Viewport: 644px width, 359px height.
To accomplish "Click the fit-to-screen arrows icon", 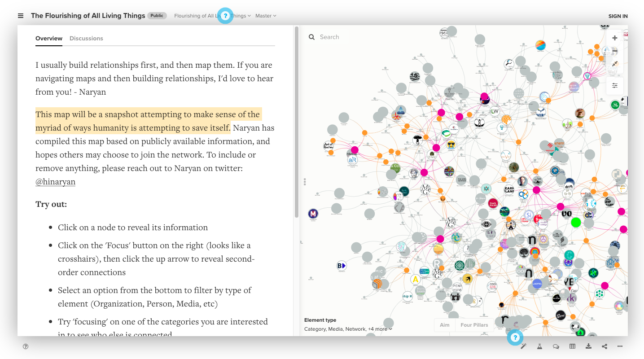I will [x=615, y=64].
